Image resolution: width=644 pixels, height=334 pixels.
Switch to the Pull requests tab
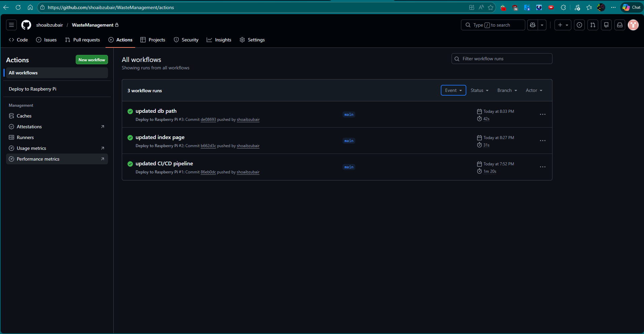coord(83,40)
